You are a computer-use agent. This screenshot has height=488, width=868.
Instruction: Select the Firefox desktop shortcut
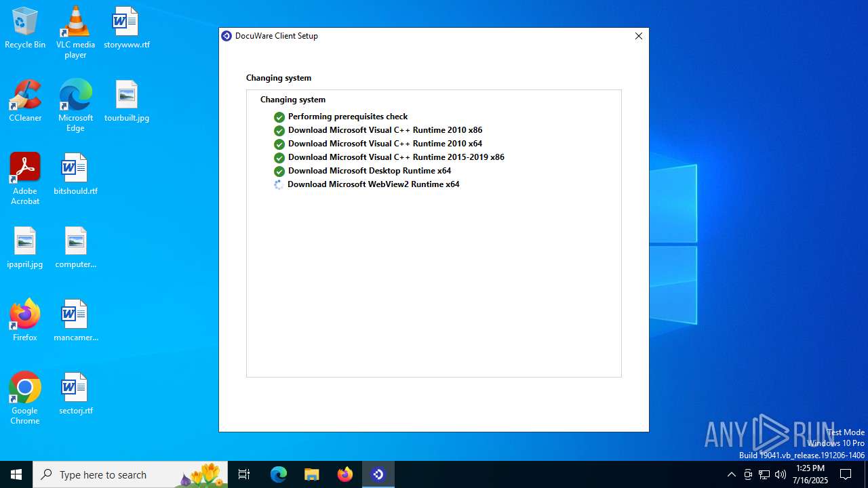[x=25, y=321]
